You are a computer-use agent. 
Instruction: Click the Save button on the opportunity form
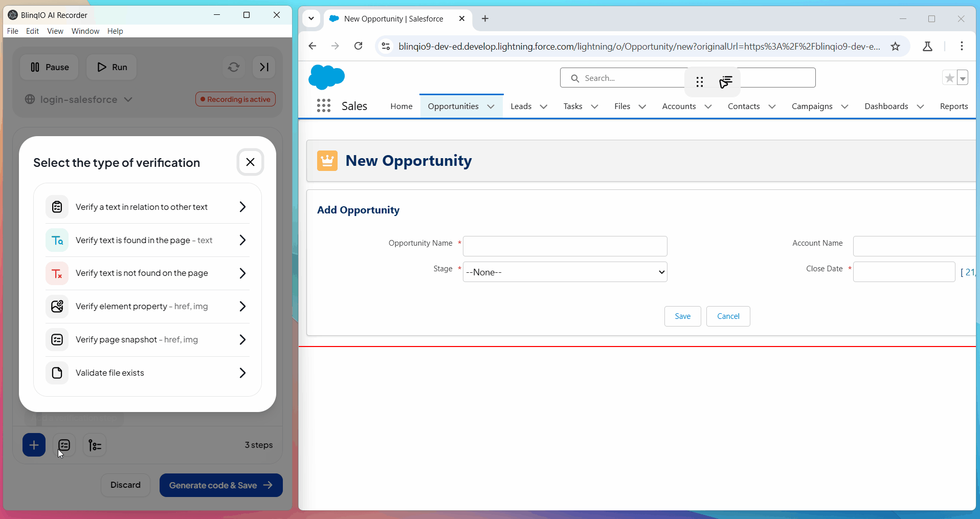(x=682, y=316)
